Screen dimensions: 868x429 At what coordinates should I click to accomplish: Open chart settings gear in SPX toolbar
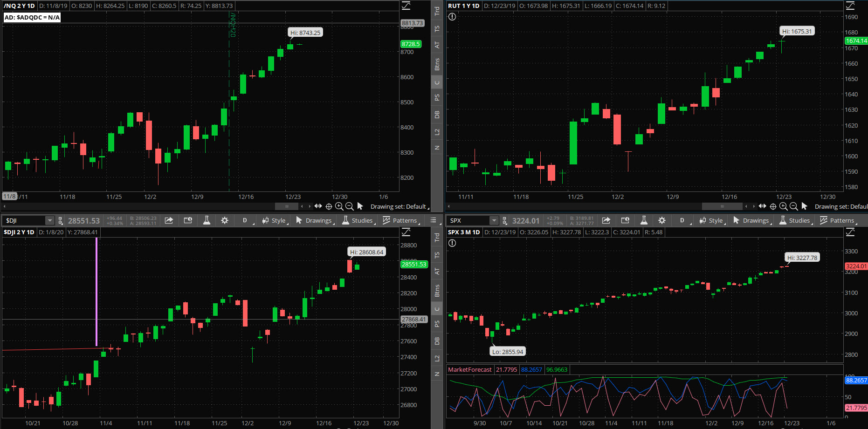[x=662, y=220]
